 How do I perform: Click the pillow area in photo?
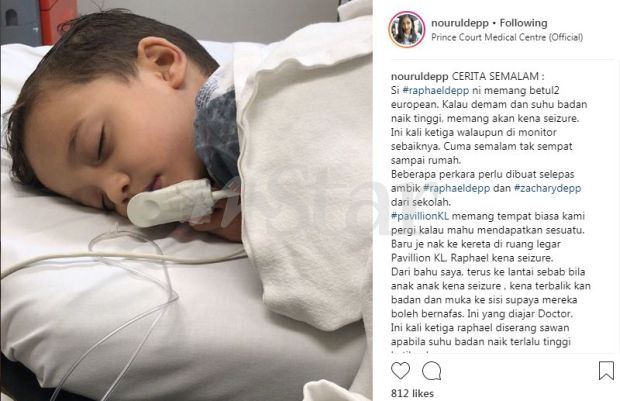click(119, 308)
